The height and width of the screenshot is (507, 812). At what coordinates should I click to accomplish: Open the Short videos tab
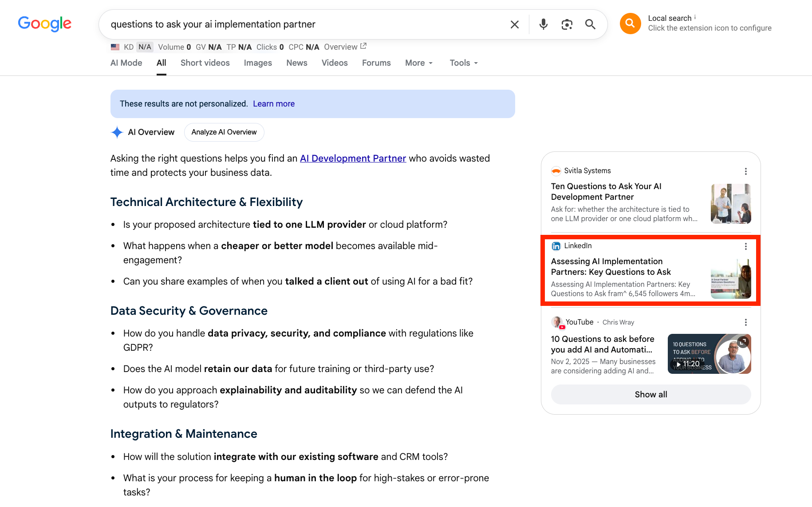pos(205,63)
